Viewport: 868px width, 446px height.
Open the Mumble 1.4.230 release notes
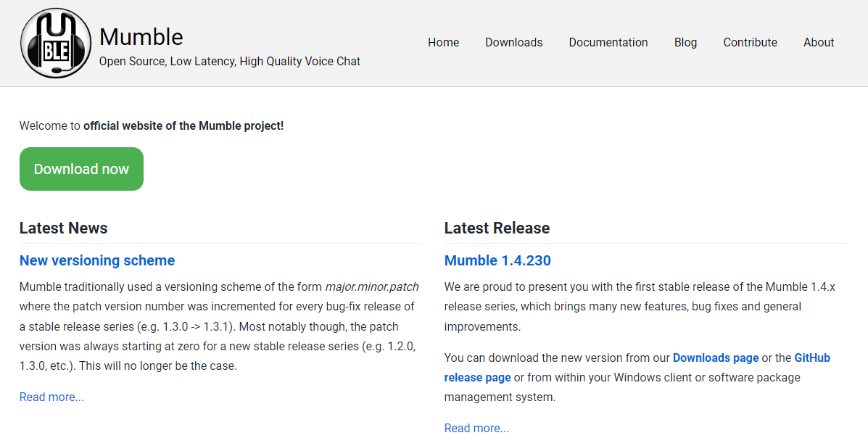tap(497, 260)
